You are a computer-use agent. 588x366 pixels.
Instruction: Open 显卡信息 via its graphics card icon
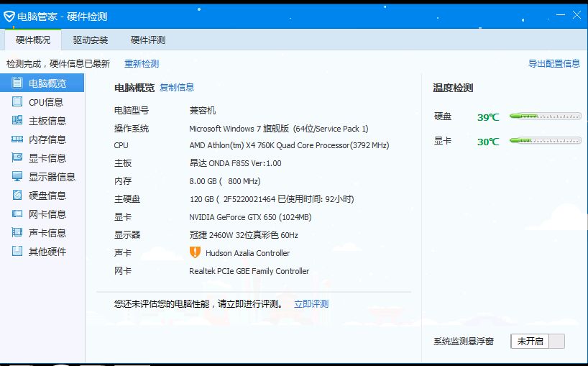click(17, 157)
